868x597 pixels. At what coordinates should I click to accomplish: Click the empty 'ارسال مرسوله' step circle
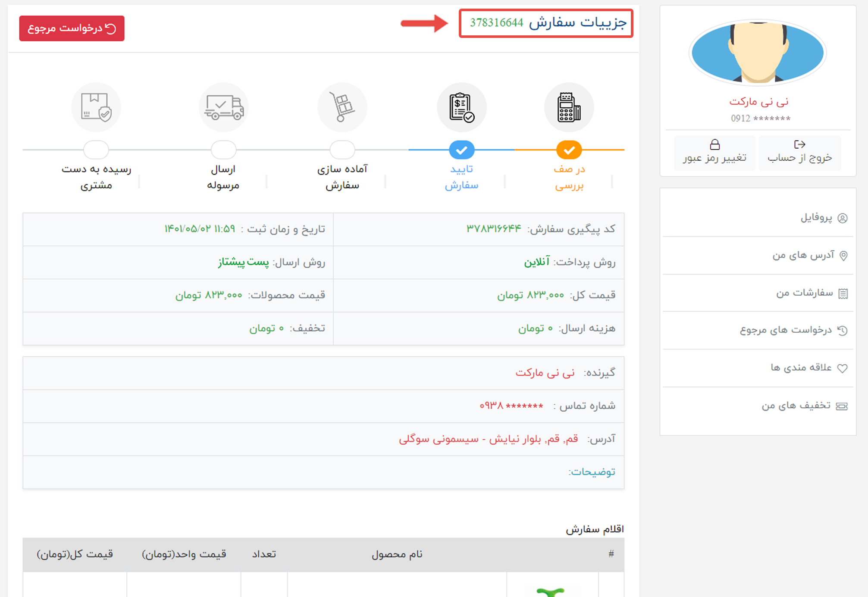[223, 150]
